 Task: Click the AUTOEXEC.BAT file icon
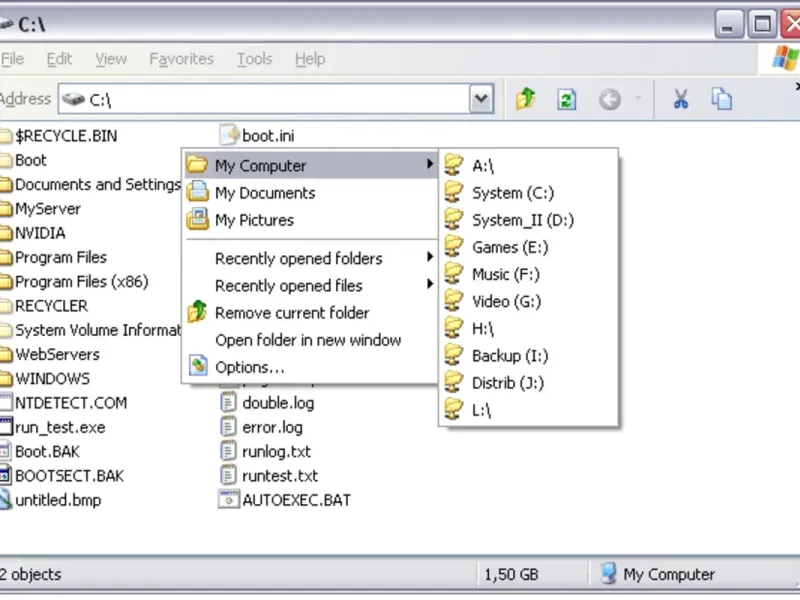point(229,499)
